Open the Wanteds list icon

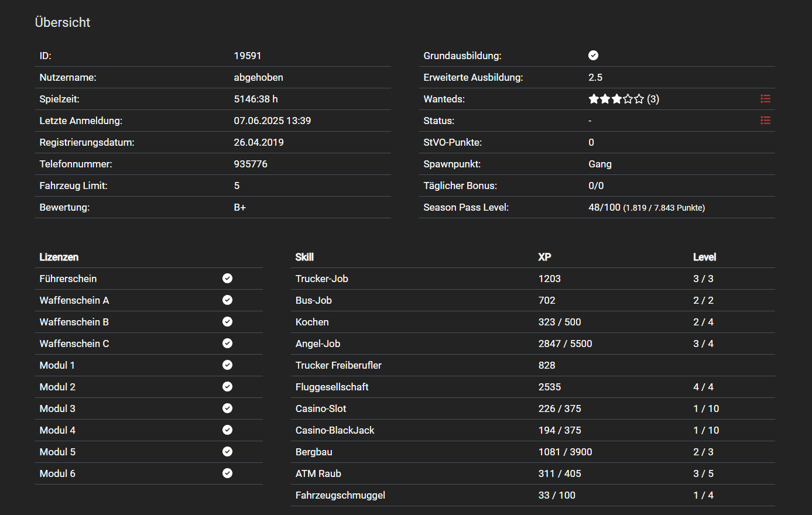(765, 99)
